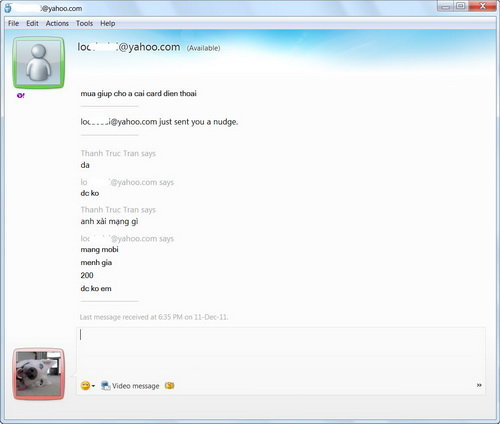Viewport: 500px width, 424px height.
Task: Click the 'Thanh Truc Tran says' label above 'da'
Action: 118,154
